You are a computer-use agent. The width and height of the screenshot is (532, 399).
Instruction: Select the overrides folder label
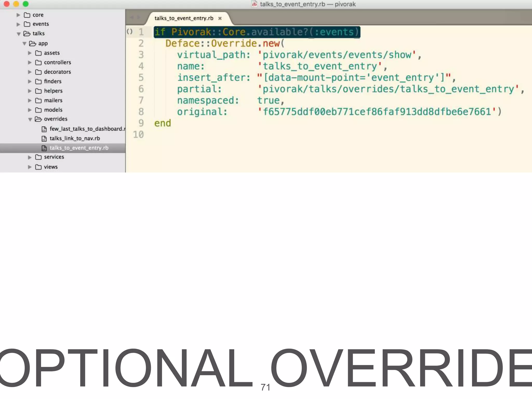click(56, 119)
